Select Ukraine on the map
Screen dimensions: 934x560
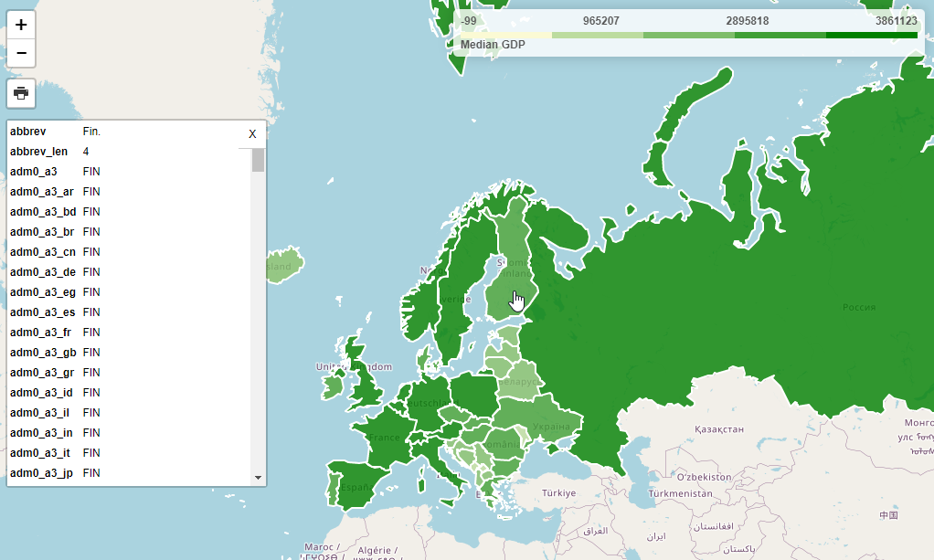tap(547, 425)
